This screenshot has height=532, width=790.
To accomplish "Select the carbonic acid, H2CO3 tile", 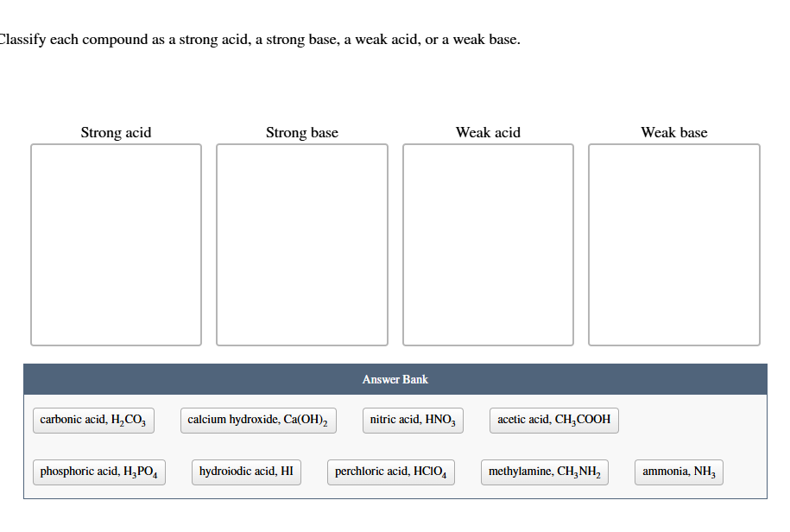I will (93, 420).
